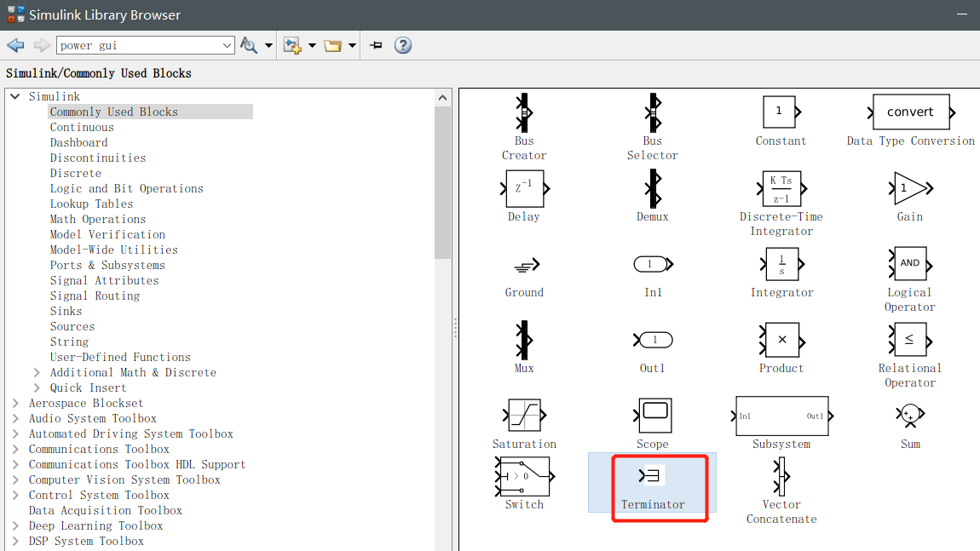Viewport: 980px width, 551px height.
Task: Select the Out1 outport block
Action: coord(653,340)
